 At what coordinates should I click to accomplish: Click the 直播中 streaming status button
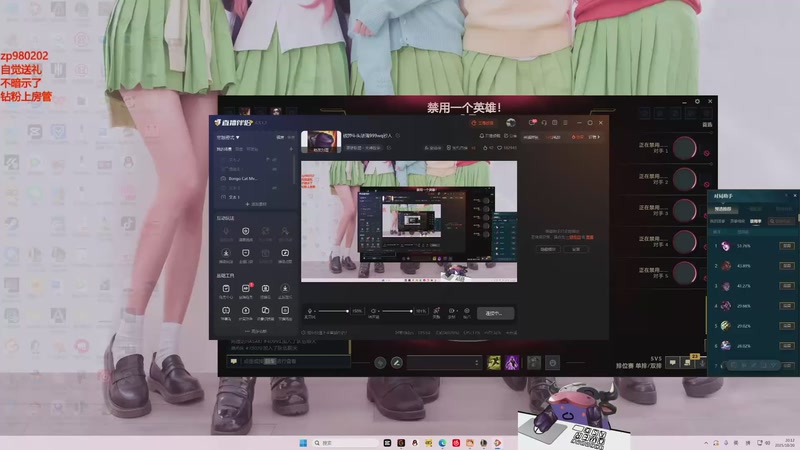point(495,313)
